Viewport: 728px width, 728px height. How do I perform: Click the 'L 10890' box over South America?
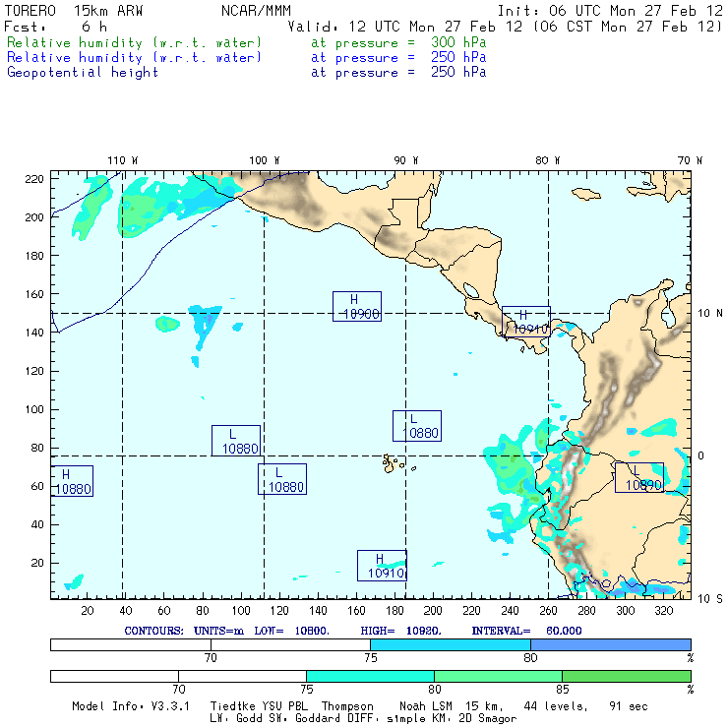pyautogui.click(x=639, y=477)
